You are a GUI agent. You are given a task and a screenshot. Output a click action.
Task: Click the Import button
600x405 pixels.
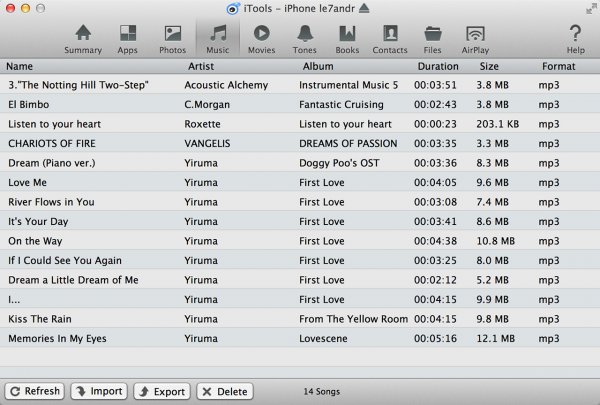click(x=99, y=391)
